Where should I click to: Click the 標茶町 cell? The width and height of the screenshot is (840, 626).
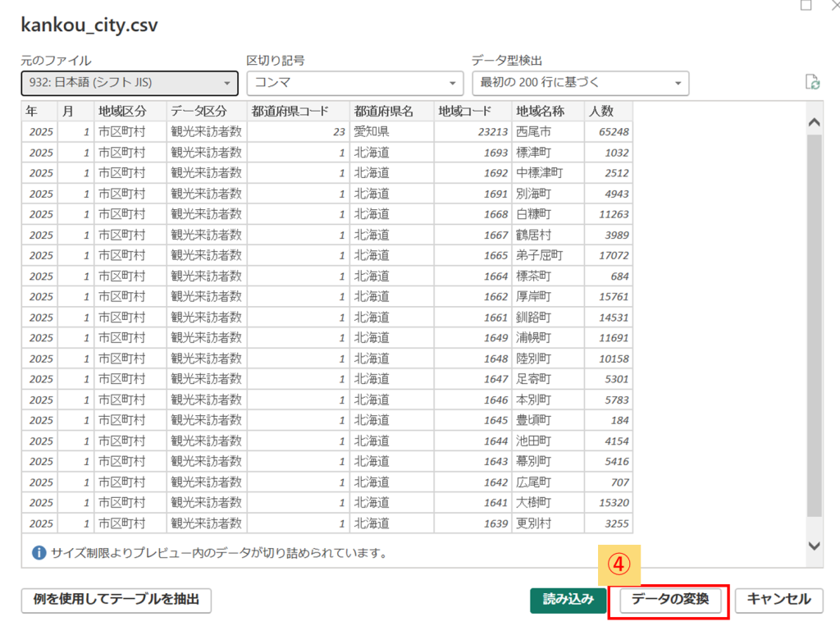tap(548, 276)
